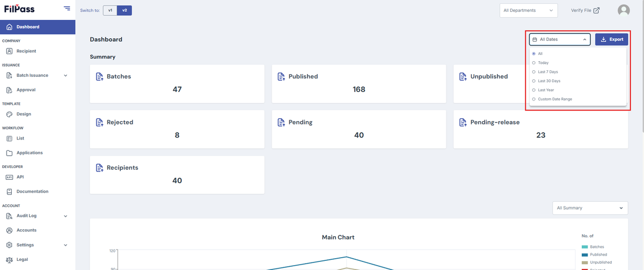Click the Pending card icon
Viewport: 644px width, 270px height.
tap(281, 122)
